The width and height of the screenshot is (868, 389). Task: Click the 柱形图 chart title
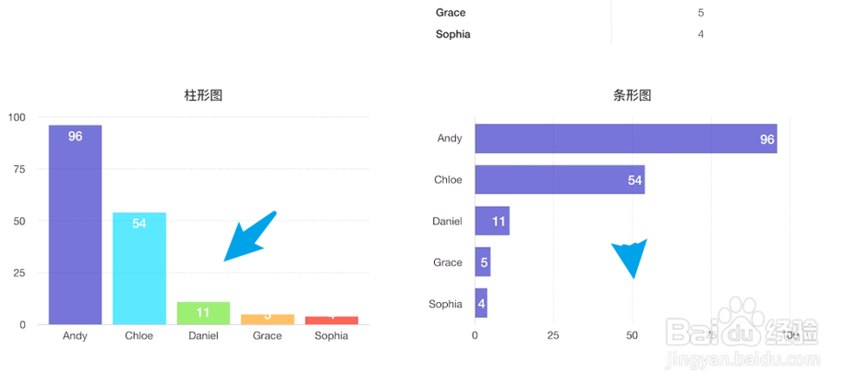203,96
